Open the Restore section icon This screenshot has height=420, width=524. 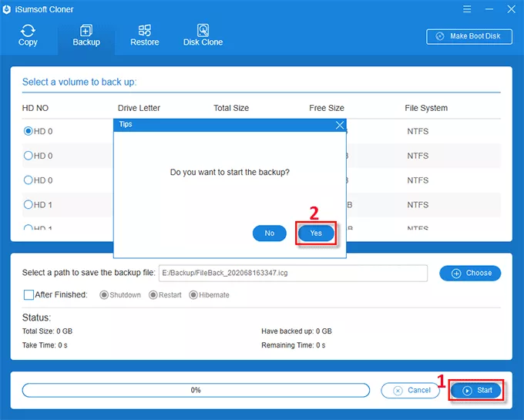(144, 31)
